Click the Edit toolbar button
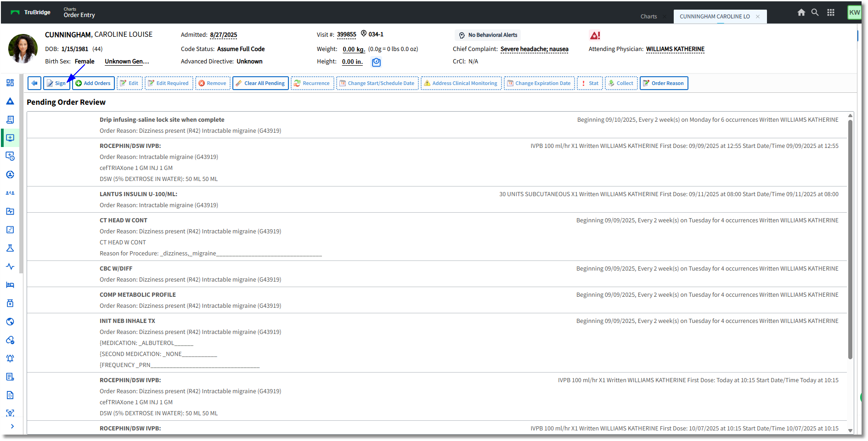The width and height of the screenshot is (868, 441). (x=130, y=83)
